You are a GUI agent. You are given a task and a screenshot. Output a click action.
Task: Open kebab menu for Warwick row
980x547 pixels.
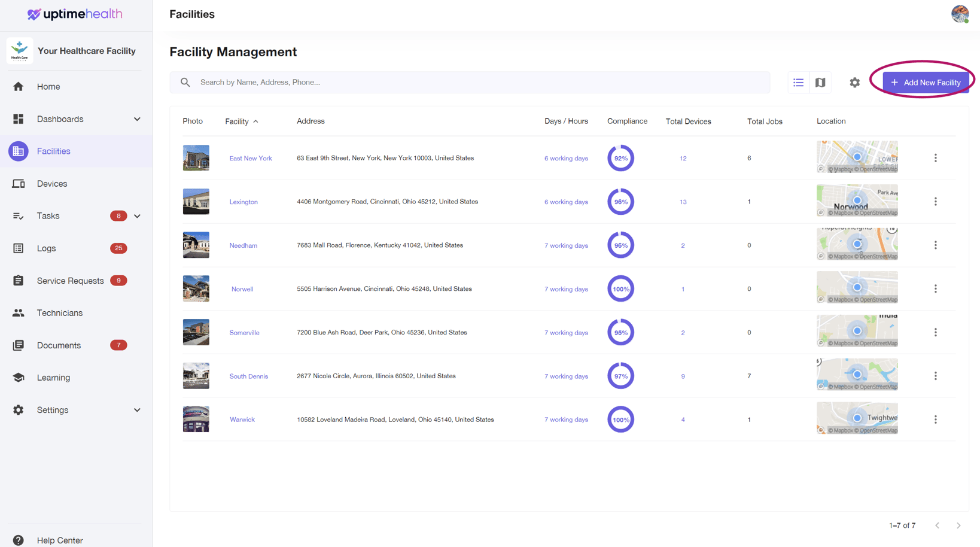pyautogui.click(x=936, y=420)
